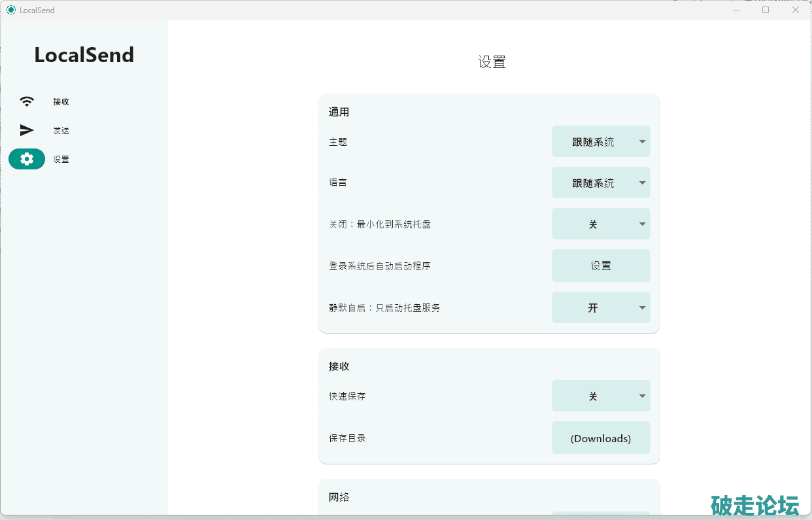The height and width of the screenshot is (520, 812).
Task: Switch to the 发送 tab label
Action: 61,131
